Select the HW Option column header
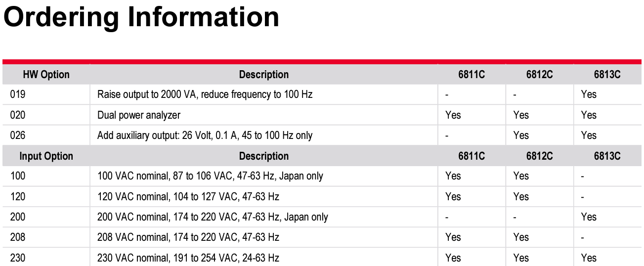 [46, 75]
